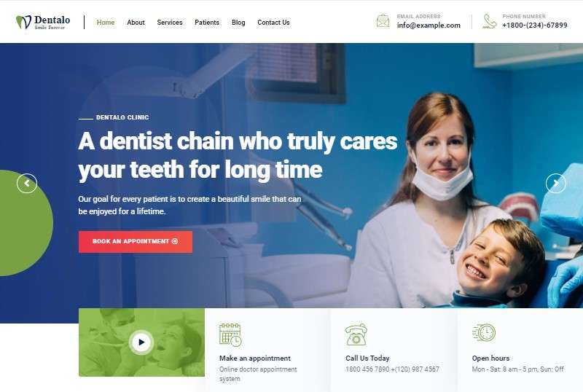Go to previous slide with left arrow
Screen dimensions: 583x392
(27, 184)
